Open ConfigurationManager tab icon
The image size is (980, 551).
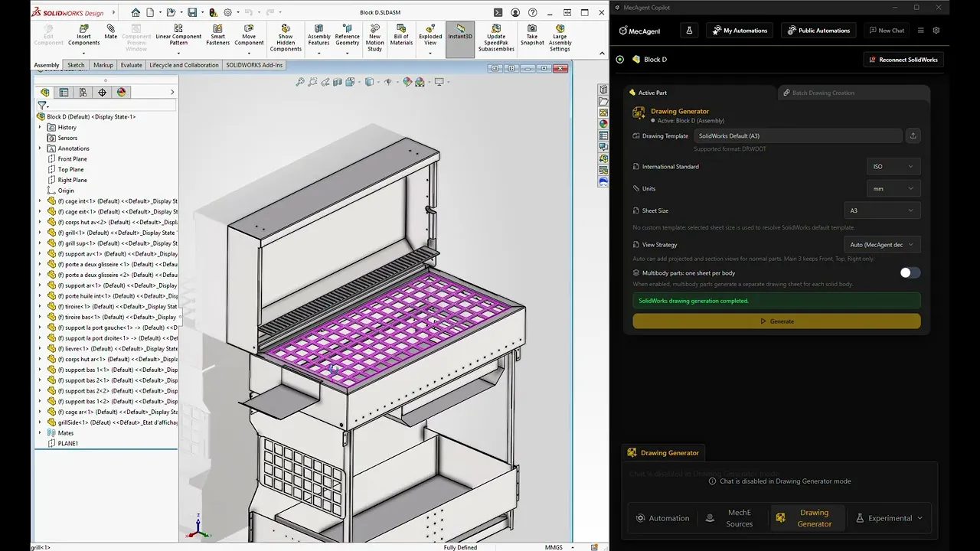[83, 93]
